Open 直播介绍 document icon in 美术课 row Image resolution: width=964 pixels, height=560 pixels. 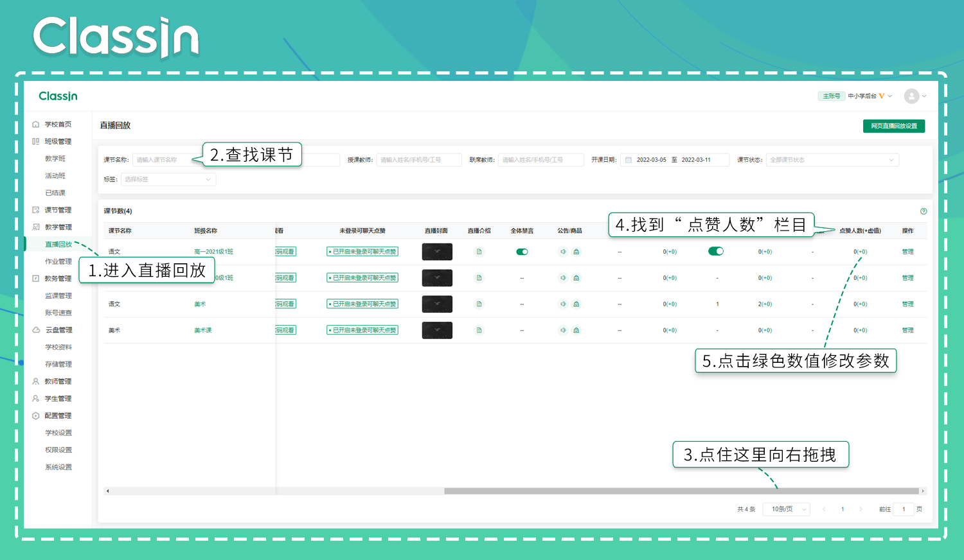pos(479,330)
